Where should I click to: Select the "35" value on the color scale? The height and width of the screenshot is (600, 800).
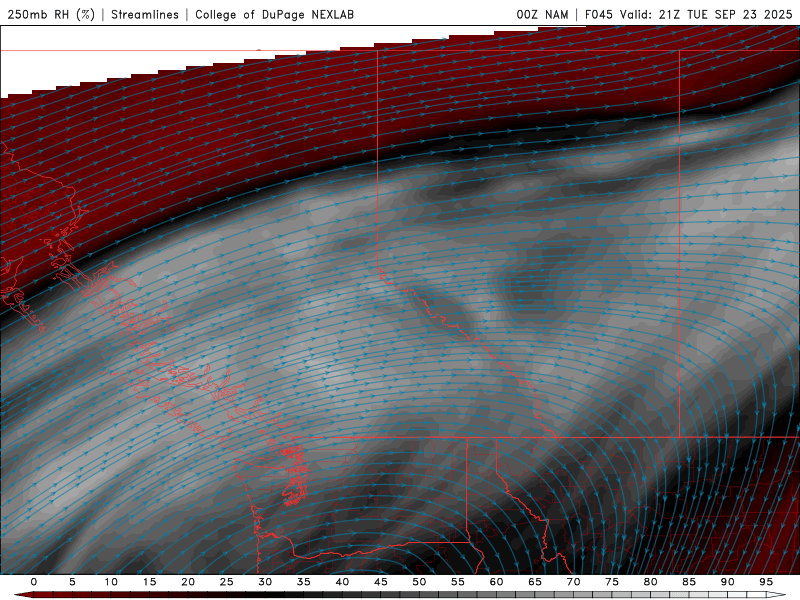(x=304, y=582)
